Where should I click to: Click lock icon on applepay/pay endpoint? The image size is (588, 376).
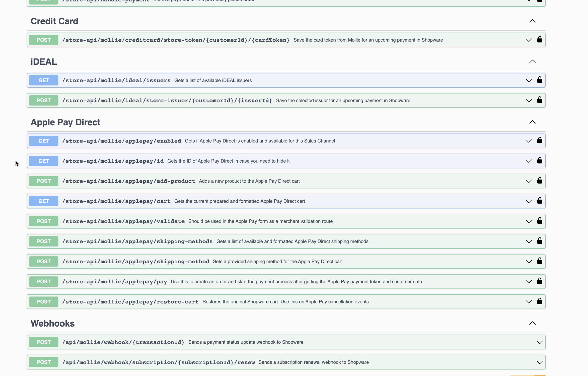pos(540,281)
